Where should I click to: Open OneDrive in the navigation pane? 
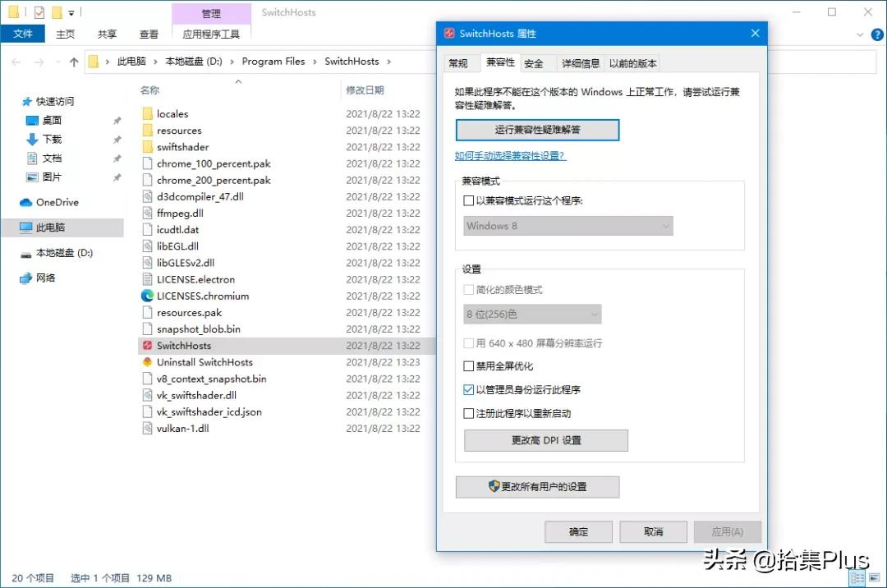tap(49, 202)
